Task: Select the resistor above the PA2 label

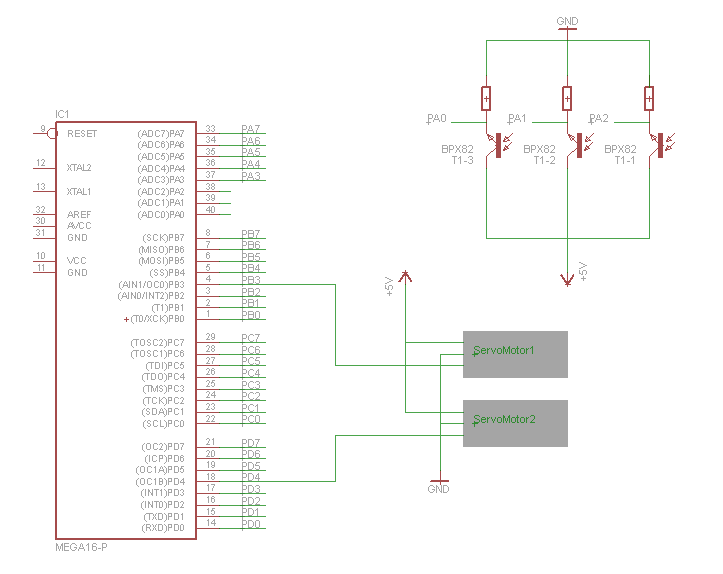Action: tap(649, 98)
